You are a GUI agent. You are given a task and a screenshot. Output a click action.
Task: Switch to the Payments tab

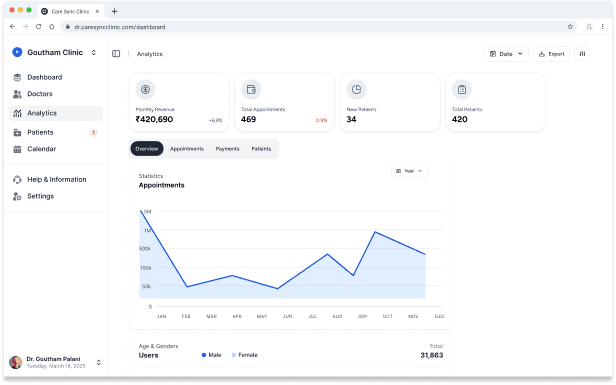pos(227,149)
